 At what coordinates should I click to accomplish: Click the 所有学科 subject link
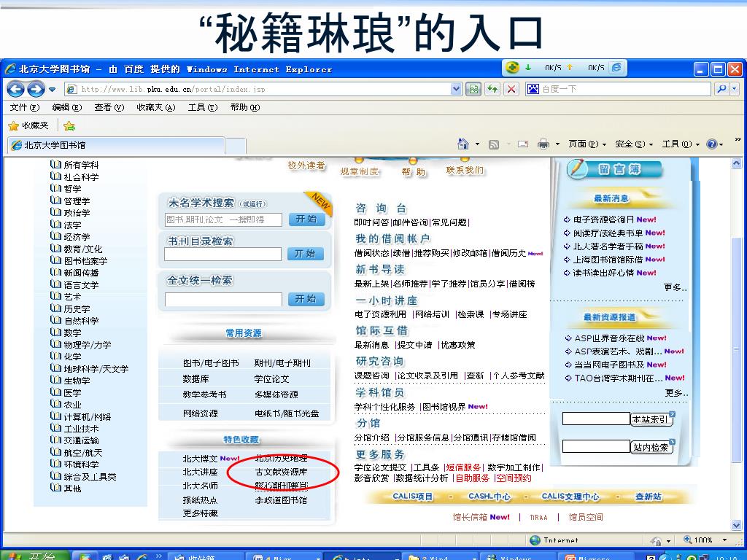(x=82, y=166)
